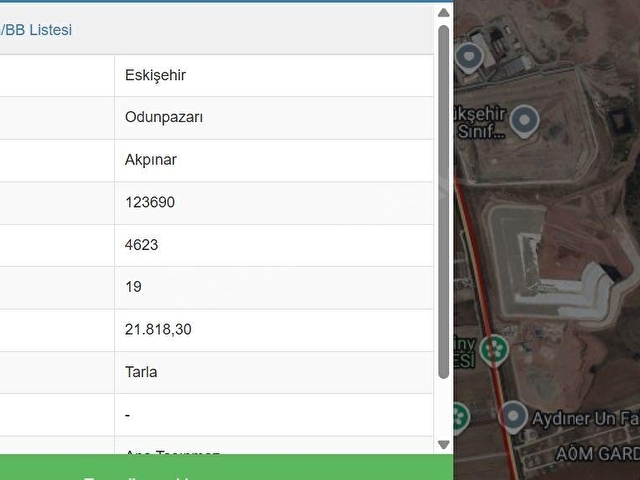
Task: Select the Tarla value cell
Action: pos(274,373)
